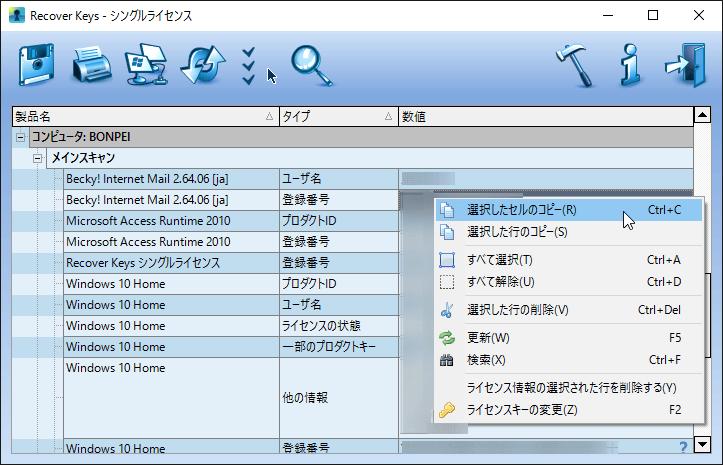
Task: Click the blue question mark icon
Action: (x=683, y=447)
